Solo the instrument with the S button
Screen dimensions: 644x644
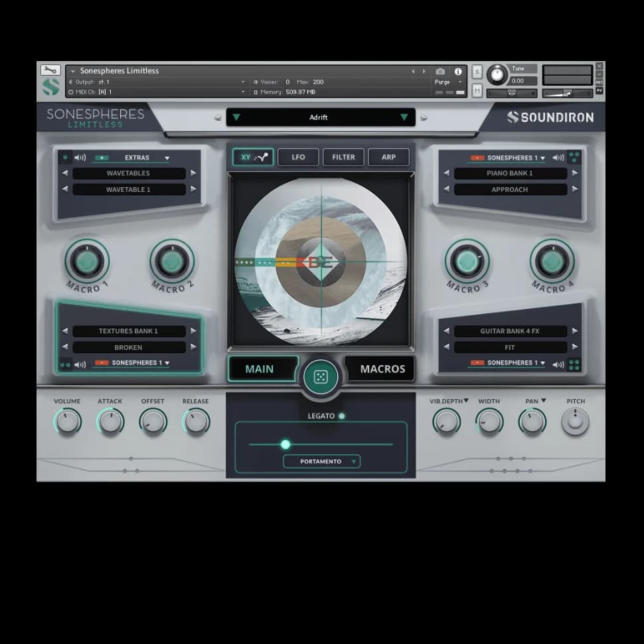pos(477,71)
